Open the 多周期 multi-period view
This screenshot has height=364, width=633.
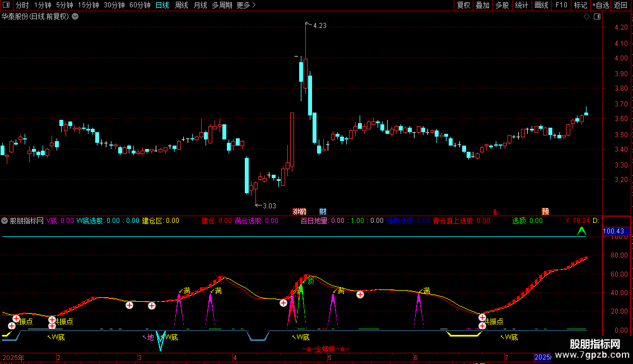[222, 5]
